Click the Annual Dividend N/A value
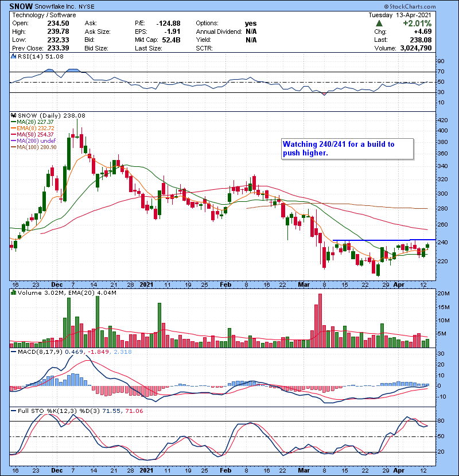459x476 pixels. click(251, 32)
